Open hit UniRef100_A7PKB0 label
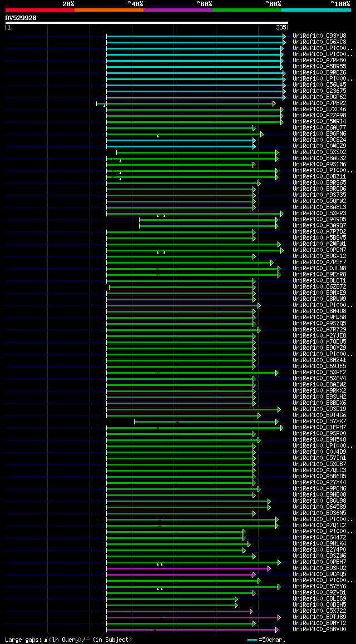 [x=319, y=61]
